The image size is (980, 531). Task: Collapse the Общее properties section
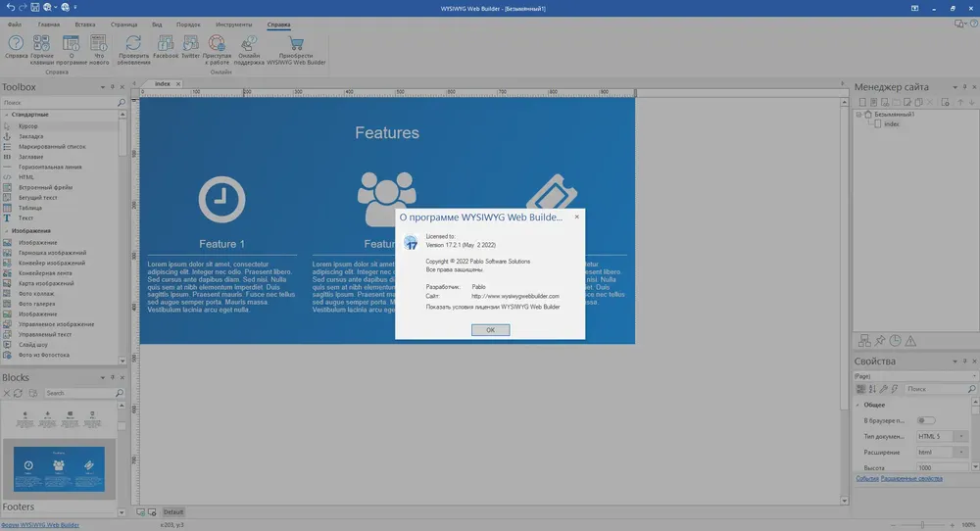tap(857, 405)
